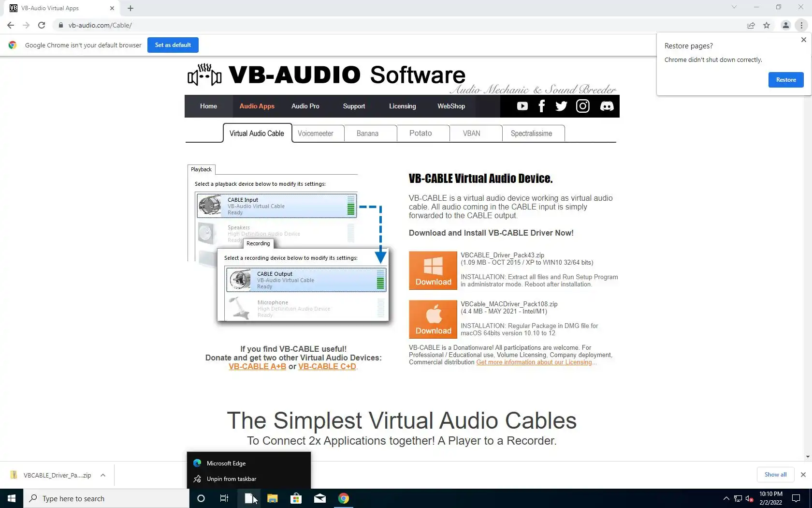Share this page via the share icon
The image size is (812, 508).
751,25
